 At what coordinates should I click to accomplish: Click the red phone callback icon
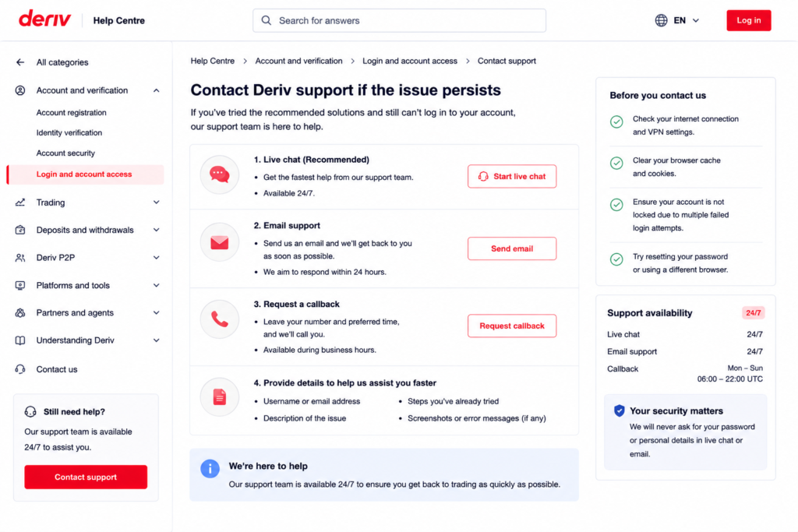(219, 319)
